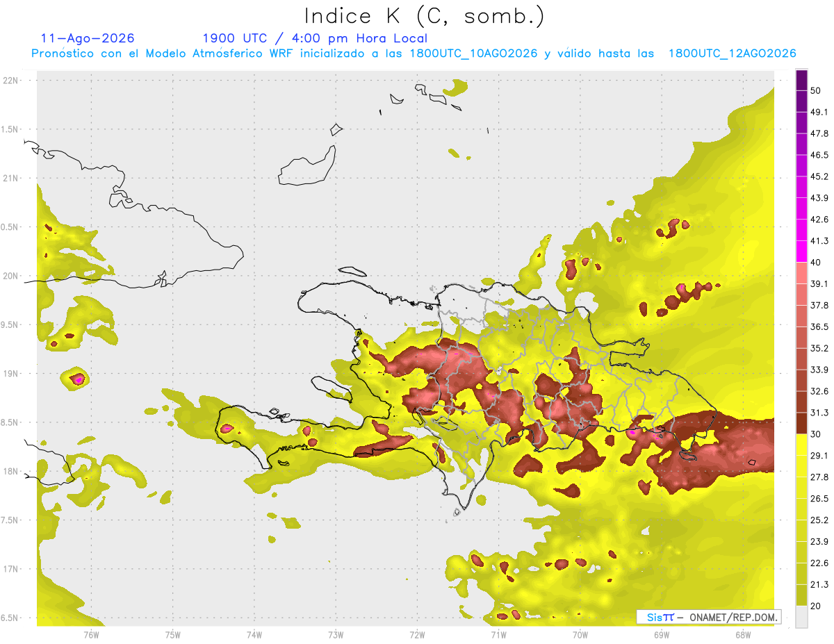Pick the light gray colorbar segment below 20

pos(801,616)
